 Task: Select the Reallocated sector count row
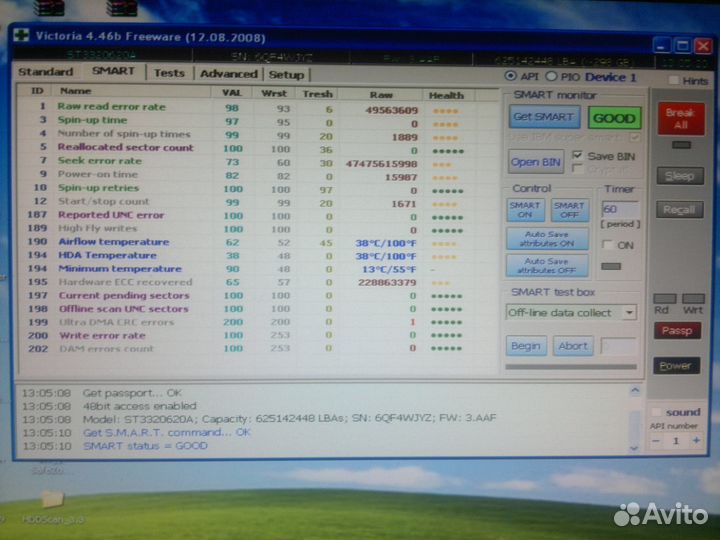[x=257, y=149]
